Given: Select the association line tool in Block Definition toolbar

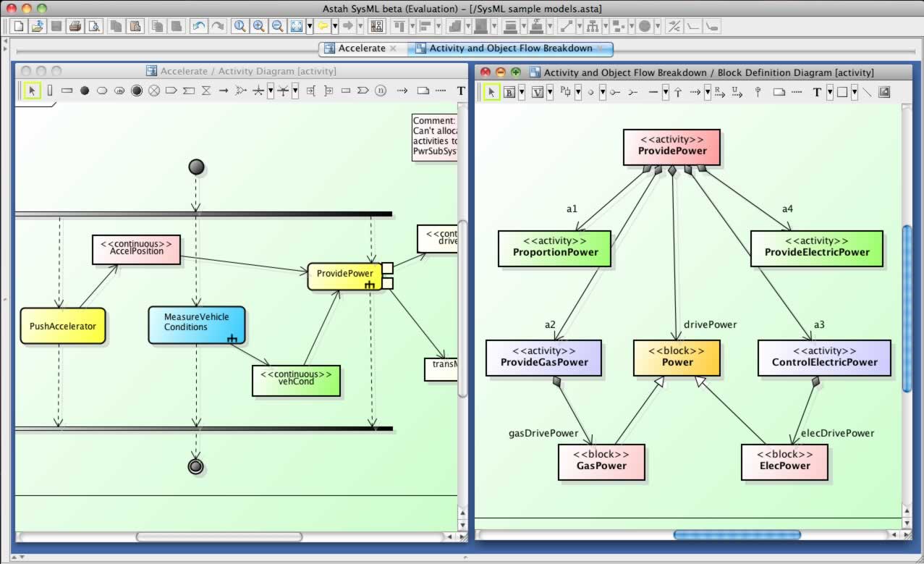Looking at the screenshot, I should (653, 92).
